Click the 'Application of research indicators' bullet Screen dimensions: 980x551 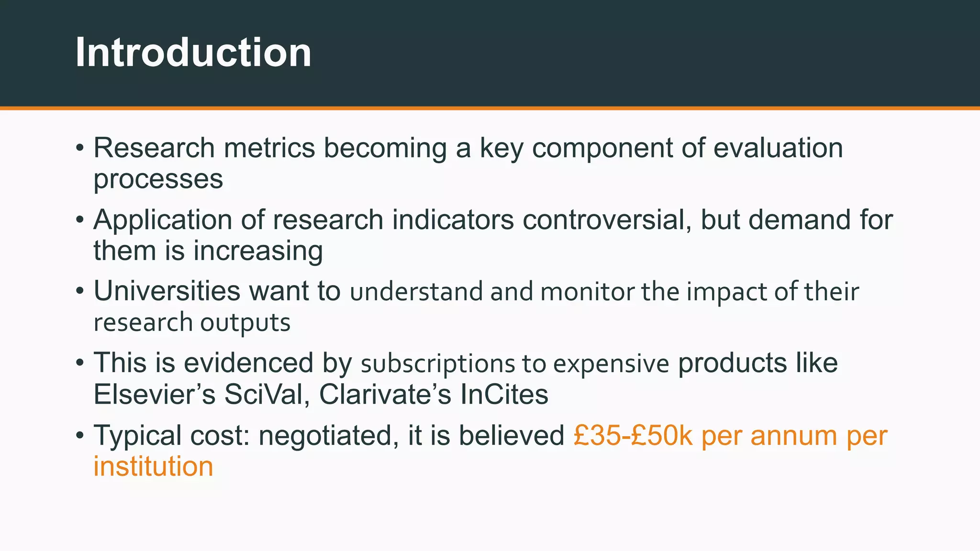pos(493,235)
